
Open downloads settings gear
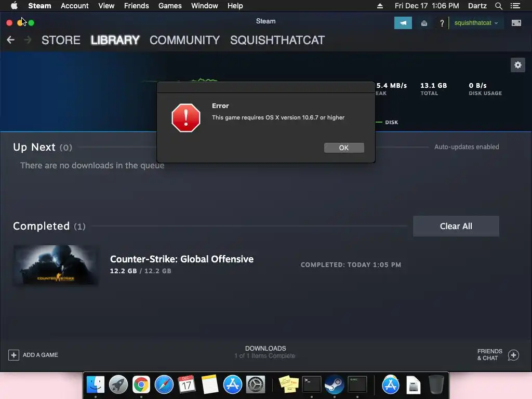pos(517,65)
